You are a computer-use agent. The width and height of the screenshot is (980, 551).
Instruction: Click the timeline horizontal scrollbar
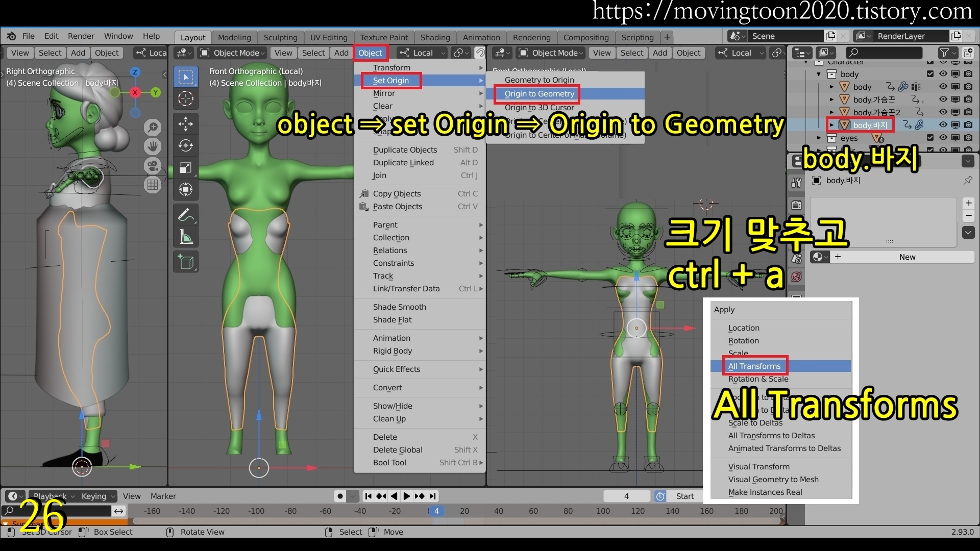click(457, 521)
